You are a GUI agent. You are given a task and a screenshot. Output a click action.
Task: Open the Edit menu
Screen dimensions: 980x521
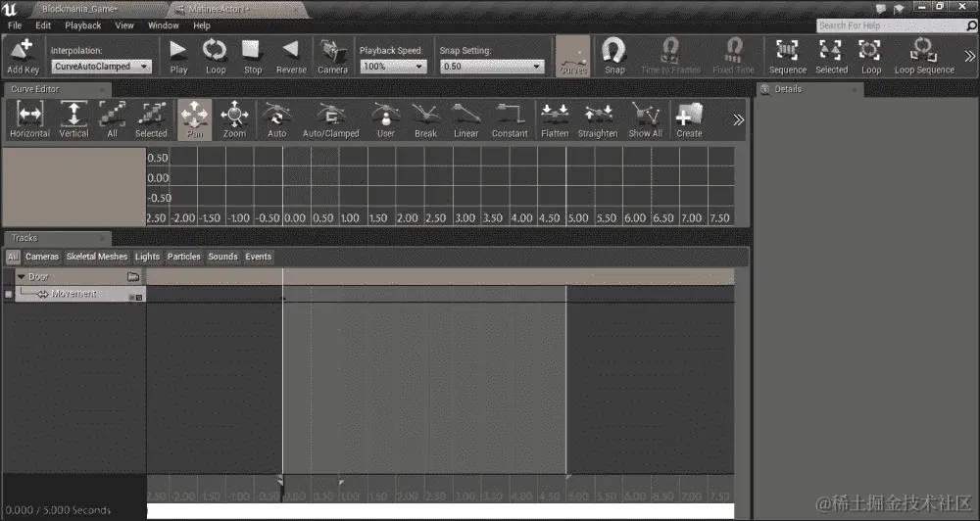(43, 25)
